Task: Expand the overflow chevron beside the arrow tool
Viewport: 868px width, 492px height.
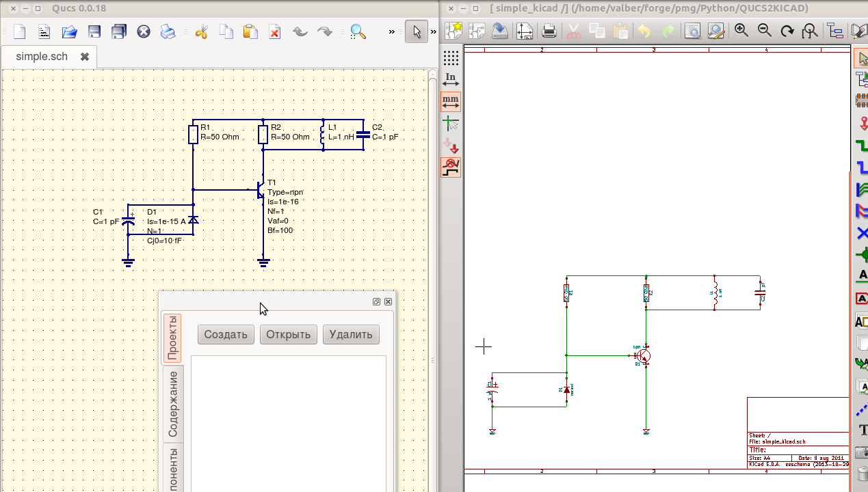Action: [433, 31]
